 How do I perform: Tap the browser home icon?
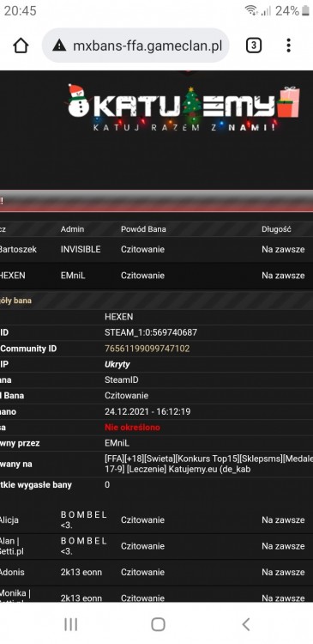coord(21,46)
